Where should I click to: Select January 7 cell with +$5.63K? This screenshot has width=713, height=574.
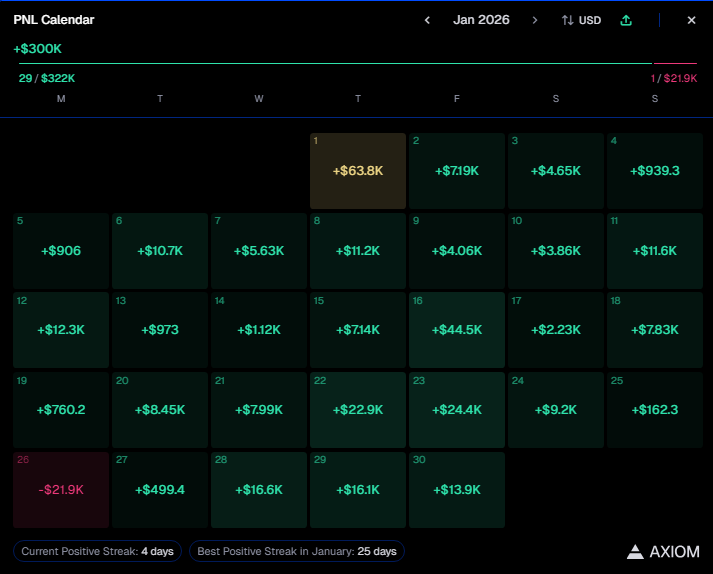click(x=259, y=251)
